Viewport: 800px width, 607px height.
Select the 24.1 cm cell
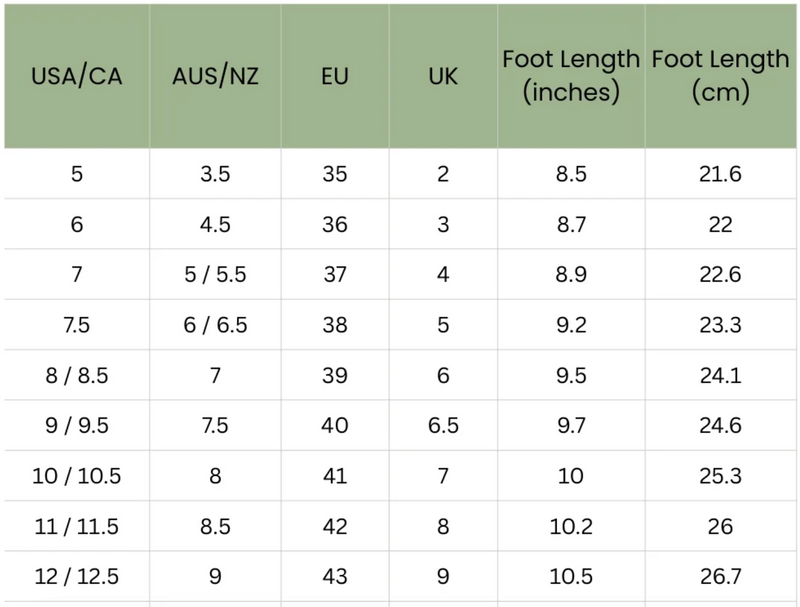click(x=720, y=375)
